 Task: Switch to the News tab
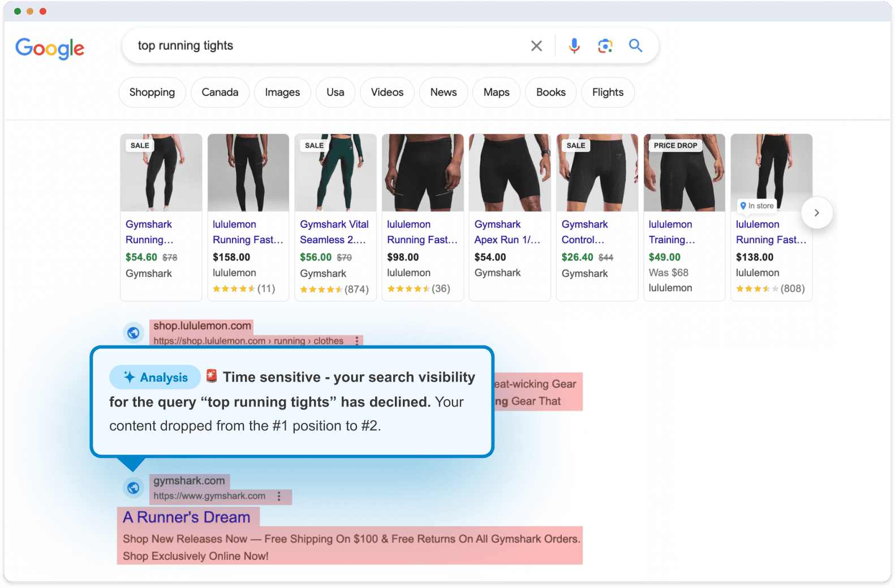point(444,92)
